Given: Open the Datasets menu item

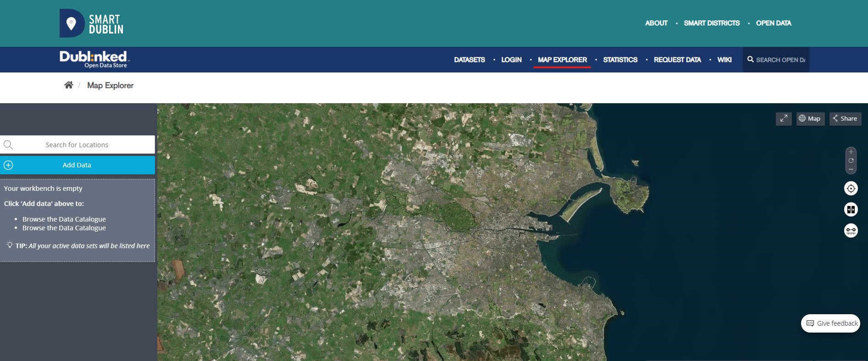Looking at the screenshot, I should pyautogui.click(x=469, y=60).
